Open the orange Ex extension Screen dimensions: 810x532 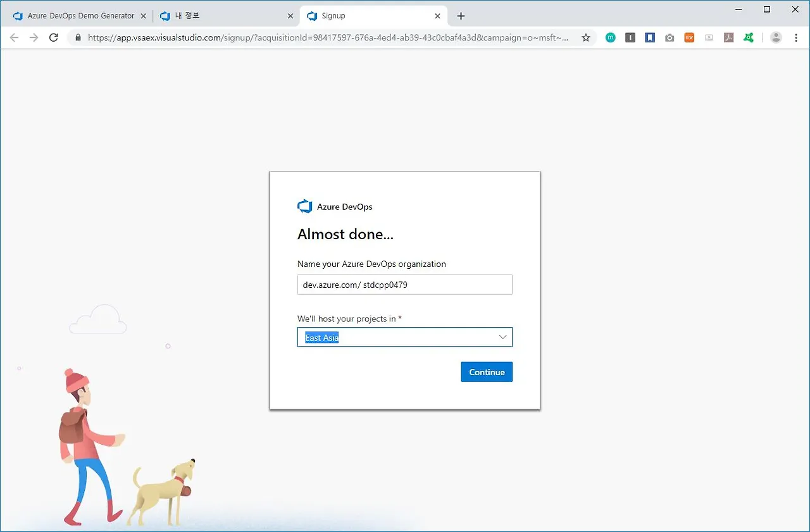click(x=689, y=37)
